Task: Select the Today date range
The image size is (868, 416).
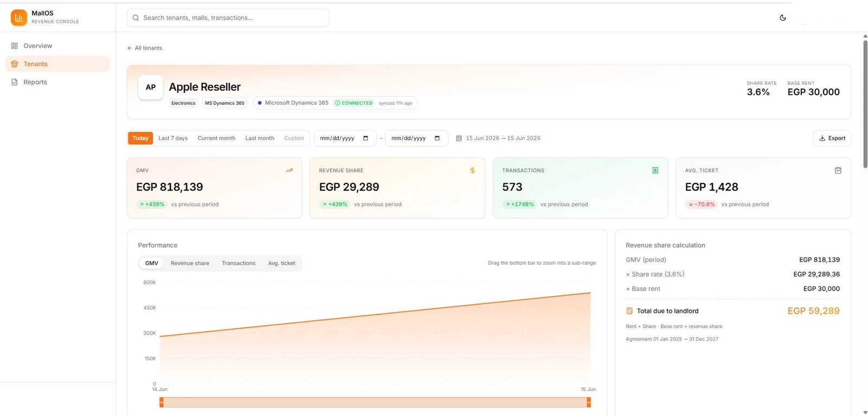Action: 141,138
